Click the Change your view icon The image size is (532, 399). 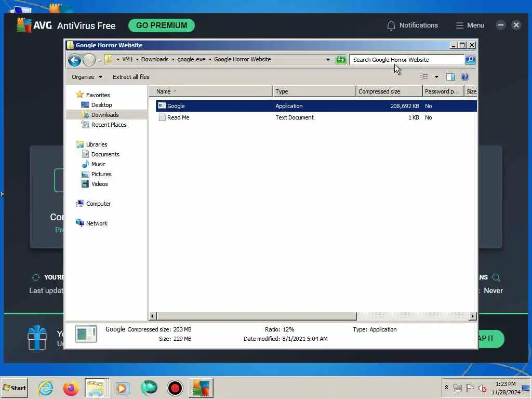click(x=424, y=77)
